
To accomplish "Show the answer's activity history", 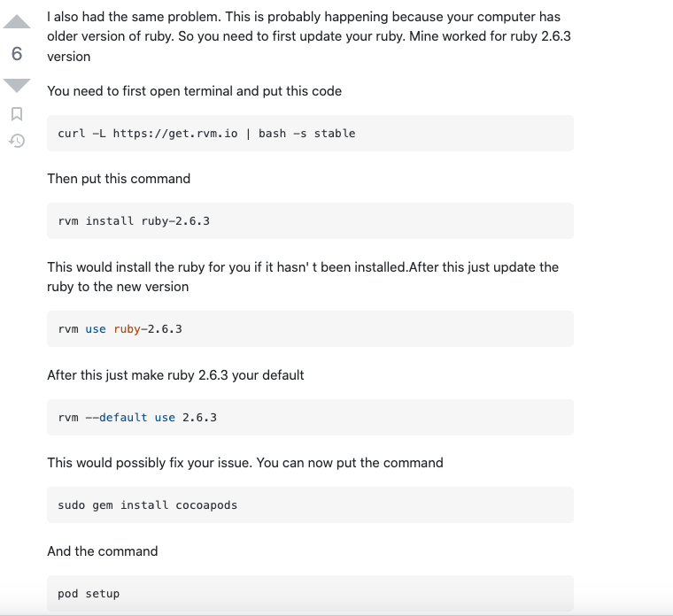I will pyautogui.click(x=17, y=140).
